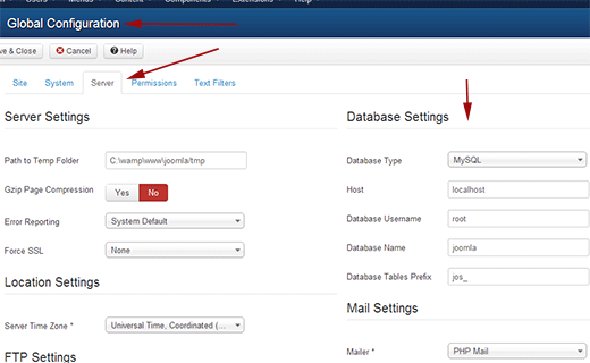Image resolution: width=590 pixels, height=363 pixels.
Task: Open the Permissions tab
Action: pos(154,83)
